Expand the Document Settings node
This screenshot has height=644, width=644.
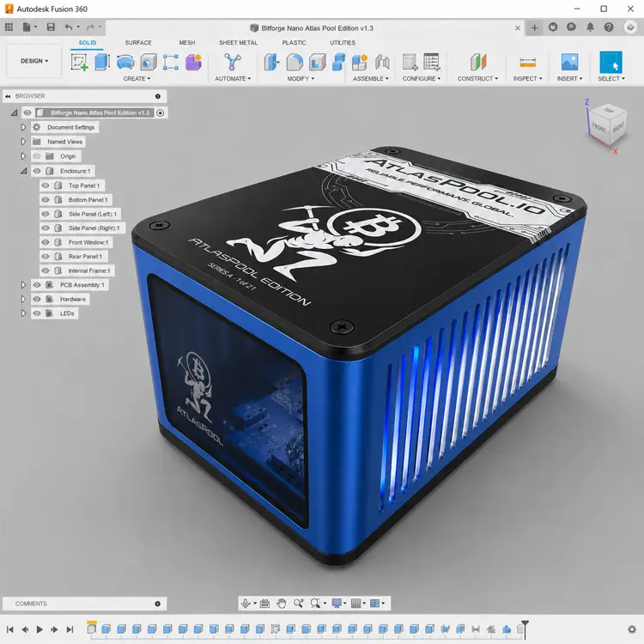tap(23, 127)
